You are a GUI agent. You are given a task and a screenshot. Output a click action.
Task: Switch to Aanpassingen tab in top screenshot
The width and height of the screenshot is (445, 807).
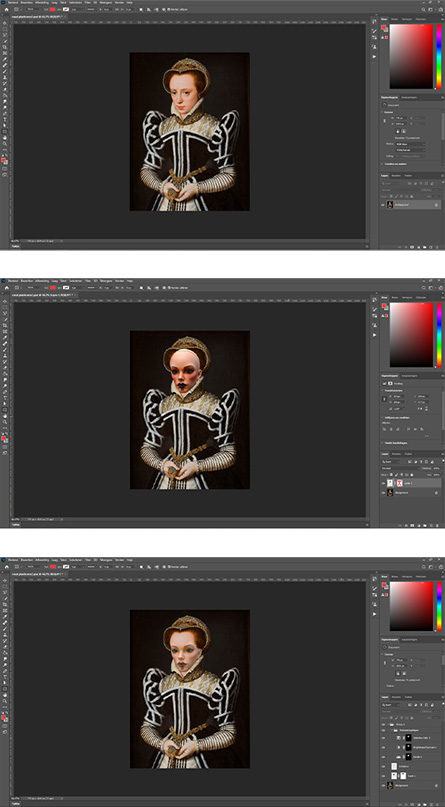coord(410,97)
